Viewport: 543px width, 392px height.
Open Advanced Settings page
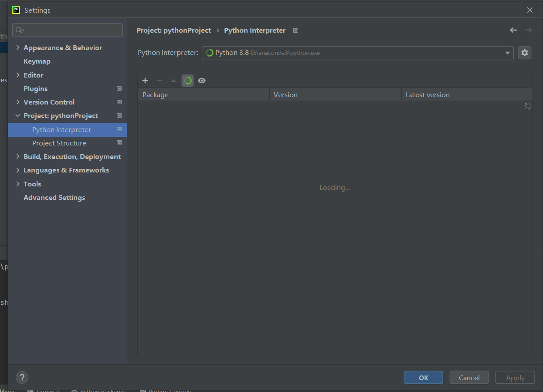point(54,197)
